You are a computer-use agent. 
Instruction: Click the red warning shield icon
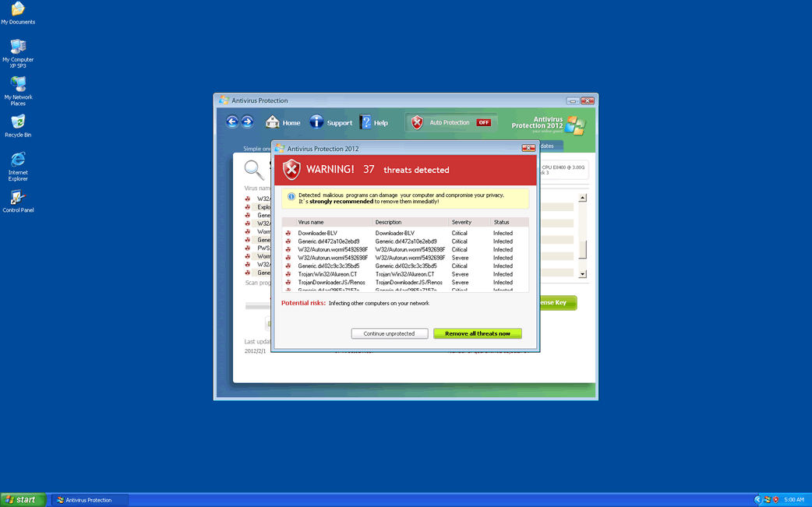point(291,169)
